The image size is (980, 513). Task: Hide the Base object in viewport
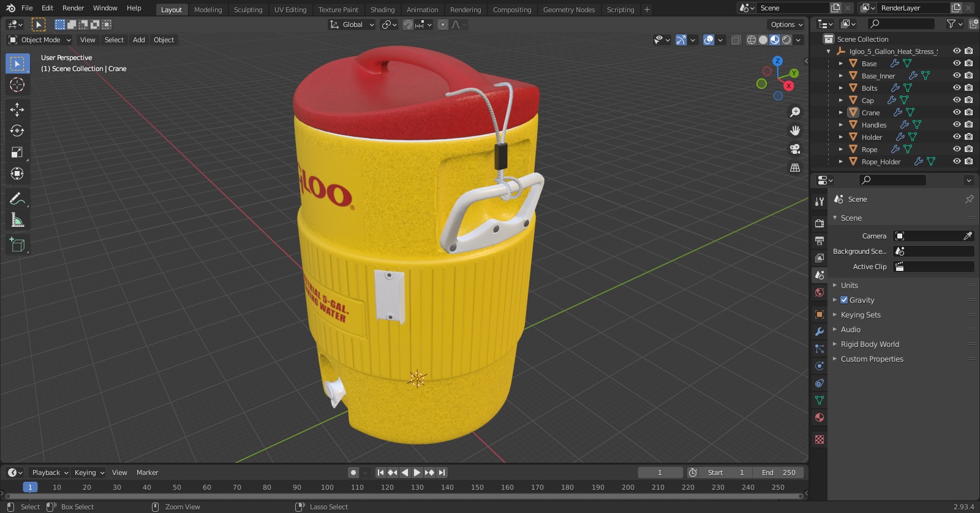(x=957, y=63)
